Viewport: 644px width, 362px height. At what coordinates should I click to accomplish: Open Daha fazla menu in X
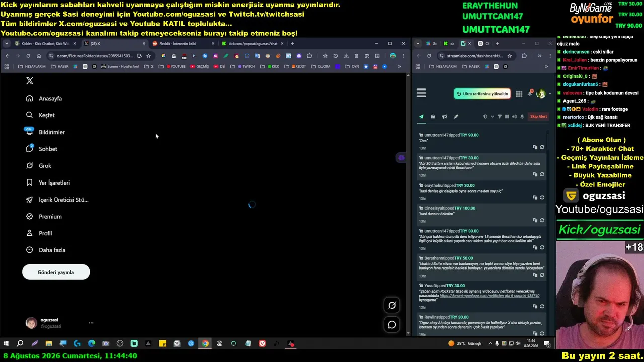click(46, 250)
